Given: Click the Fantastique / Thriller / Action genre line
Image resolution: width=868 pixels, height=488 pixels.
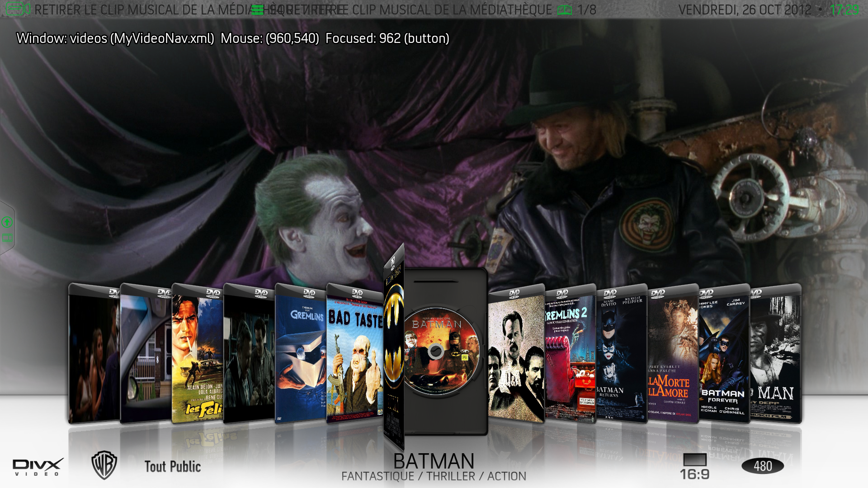Looking at the screenshot, I should (434, 476).
